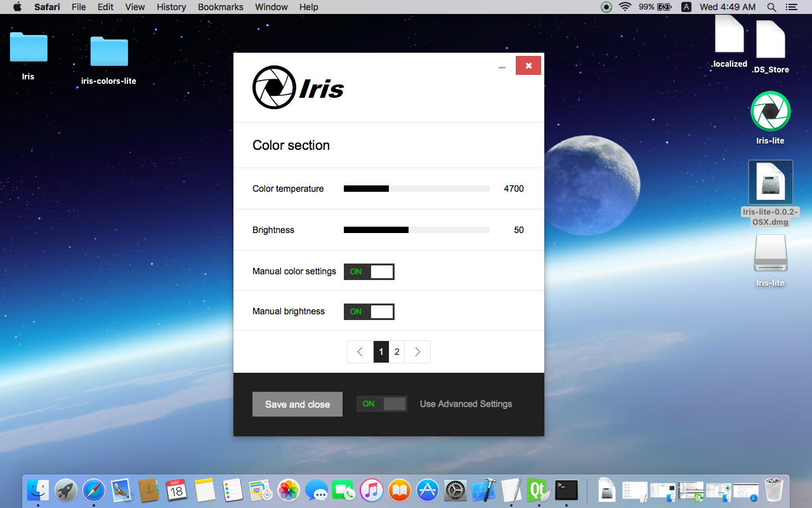This screenshot has width=812, height=508.
Task: Minimize the Iris window
Action: (x=502, y=67)
